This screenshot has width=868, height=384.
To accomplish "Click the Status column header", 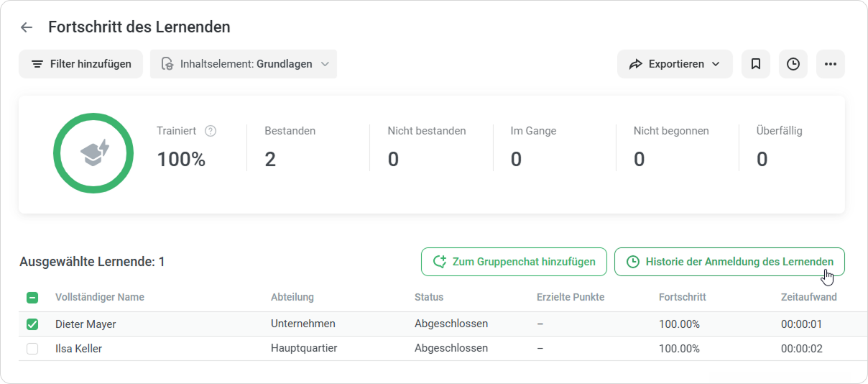I will [x=429, y=297].
